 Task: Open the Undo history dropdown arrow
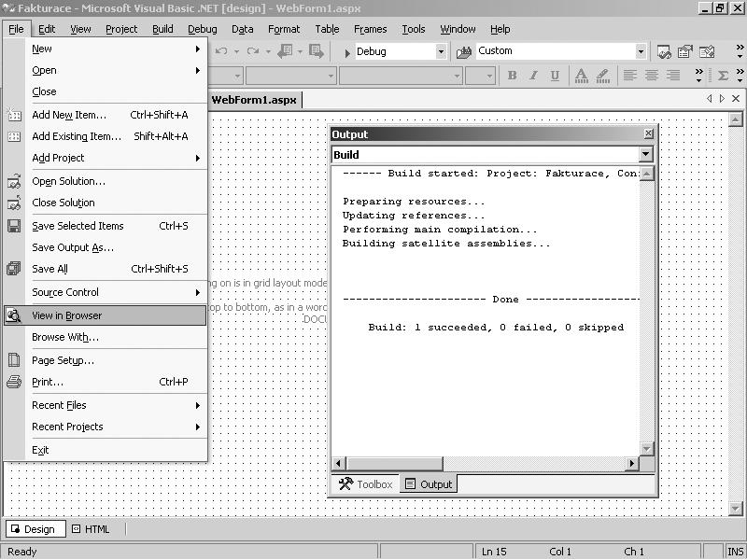point(237,51)
